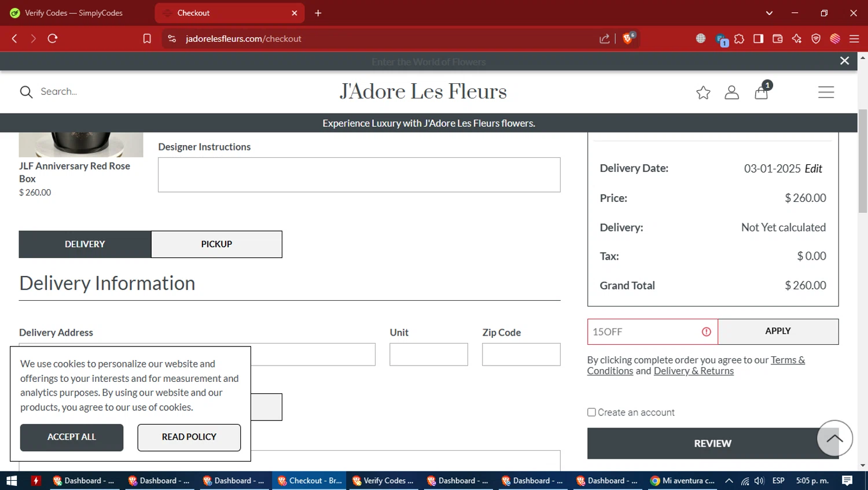Open the tab search dropdown arrow
868x490 pixels.
pos(769,13)
